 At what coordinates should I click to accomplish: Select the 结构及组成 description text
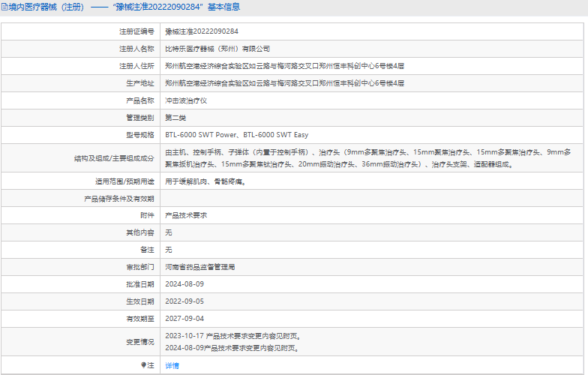pyautogui.click(x=368, y=158)
